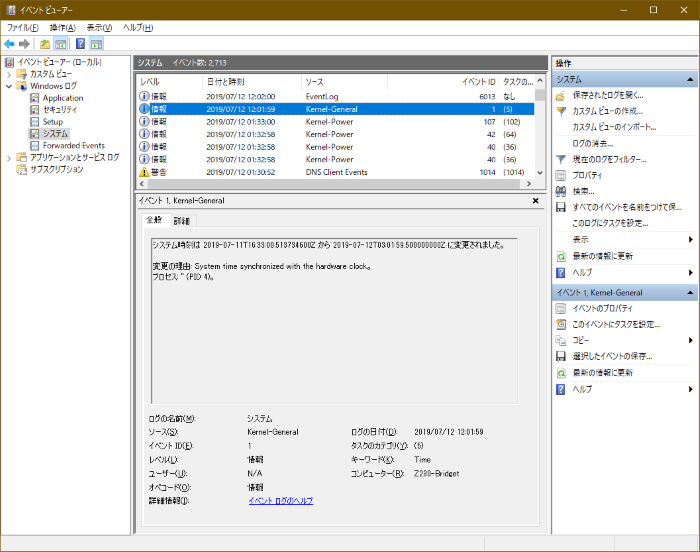
Task: Open the 表示 submenu arrow in actions
Action: click(x=691, y=240)
